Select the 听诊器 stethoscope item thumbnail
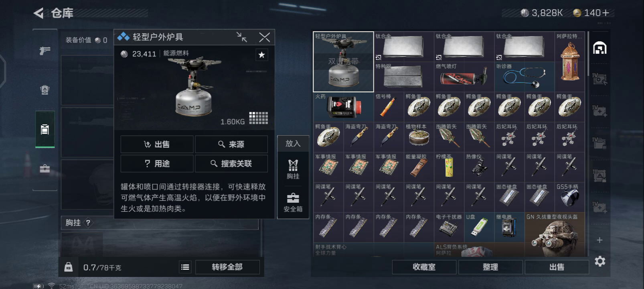 [524, 77]
